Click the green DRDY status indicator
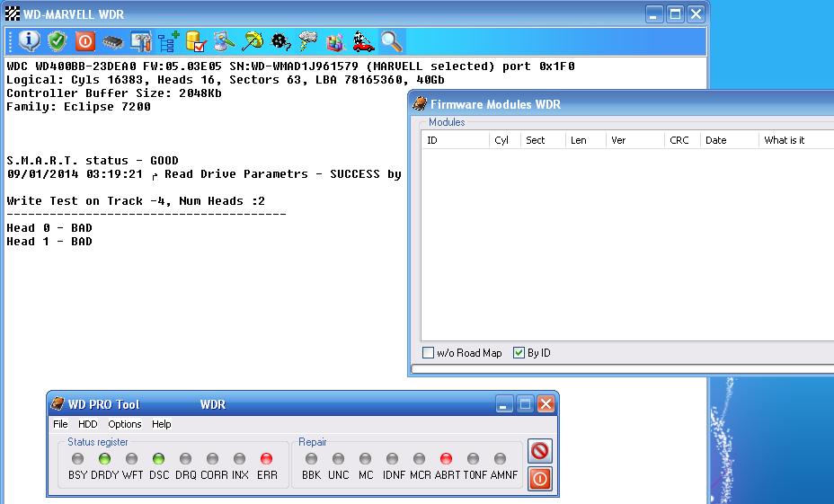Viewport: 834px width, 504px height. [105, 458]
